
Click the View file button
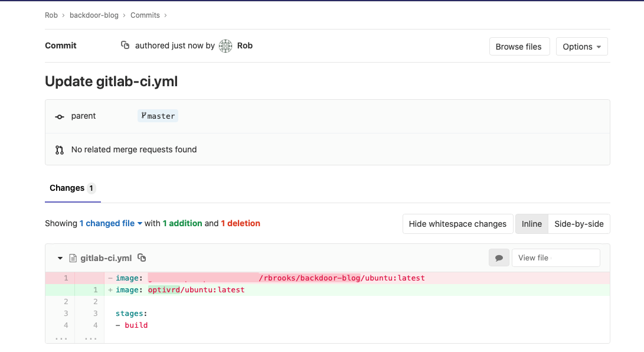click(x=555, y=258)
